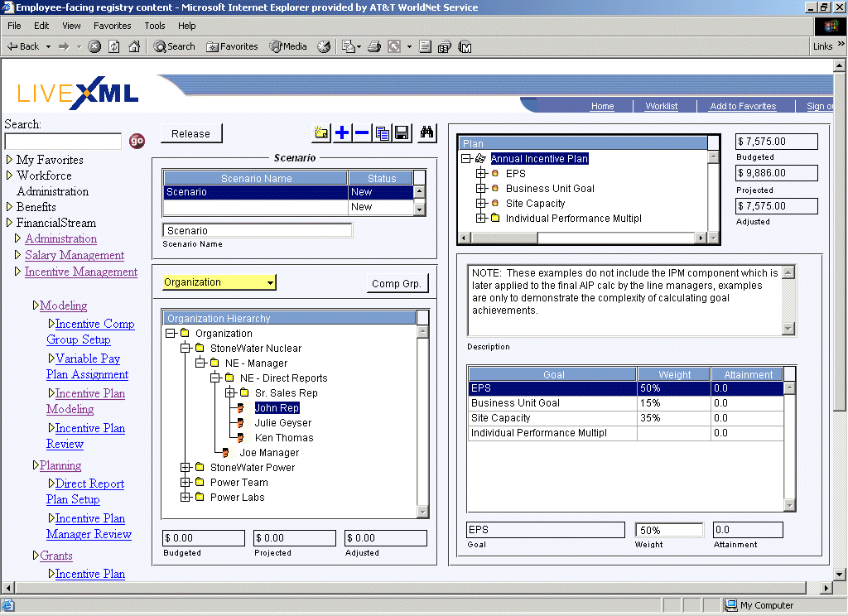Open the Incentive Management link
Screen dimensions: 848x616
[81, 272]
